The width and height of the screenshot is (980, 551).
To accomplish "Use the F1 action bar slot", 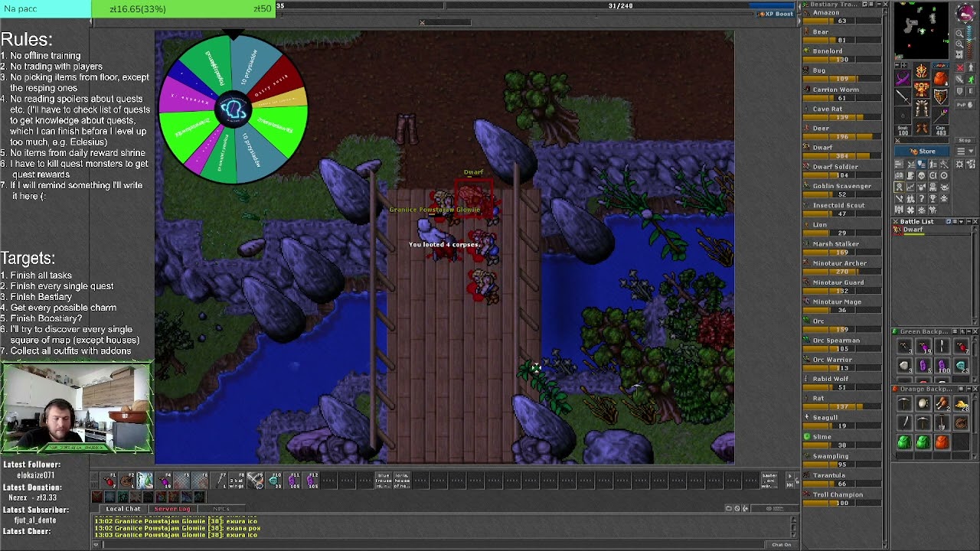I will click(x=109, y=480).
